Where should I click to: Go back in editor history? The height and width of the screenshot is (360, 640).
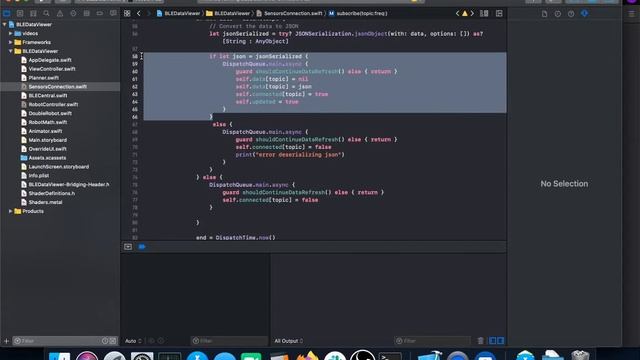click(139, 13)
